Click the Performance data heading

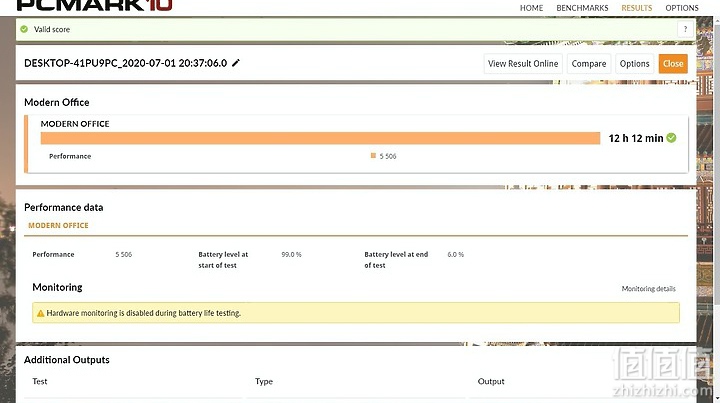pyautogui.click(x=63, y=207)
